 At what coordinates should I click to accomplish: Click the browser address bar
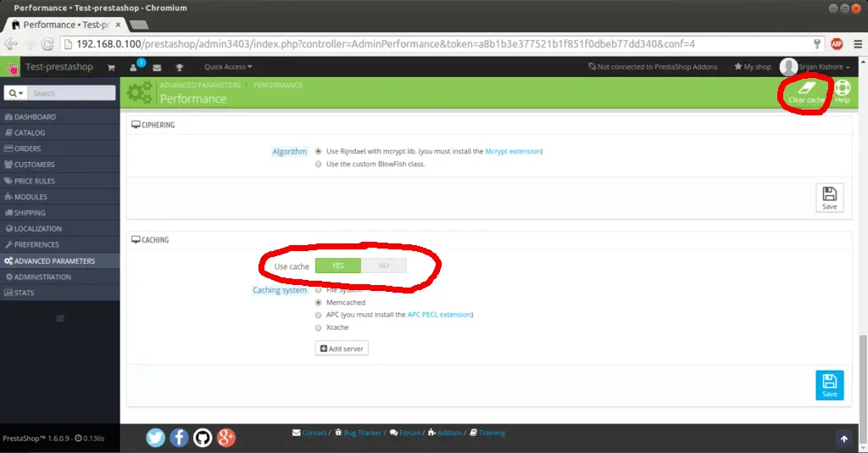coord(441,44)
